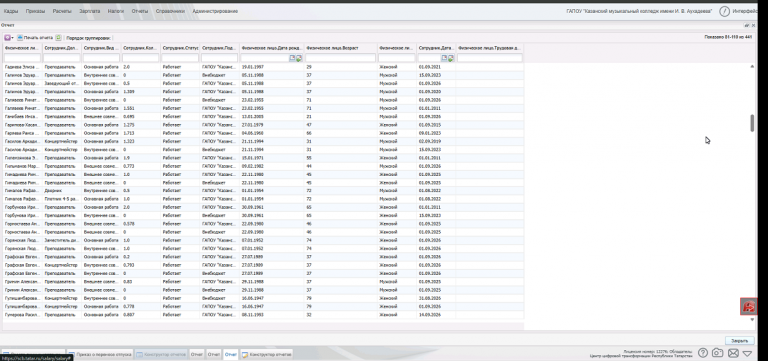768x361 pixels.
Task: Click filter field under Физическое лицо.Возраст column
Action: (341, 58)
